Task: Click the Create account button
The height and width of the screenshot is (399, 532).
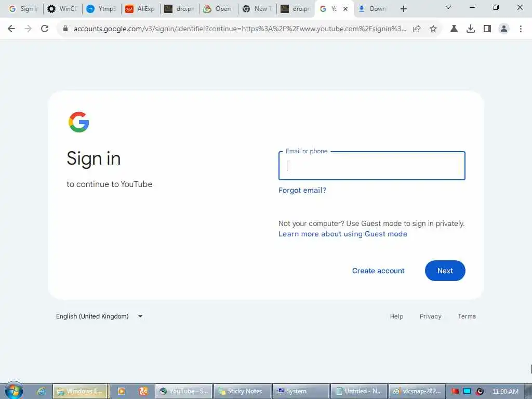Action: tap(378, 271)
